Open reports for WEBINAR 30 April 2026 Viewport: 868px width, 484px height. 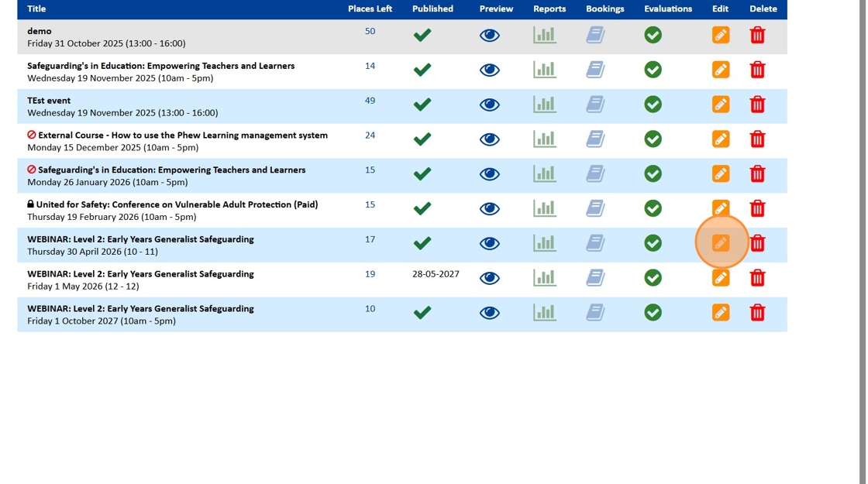tap(545, 243)
